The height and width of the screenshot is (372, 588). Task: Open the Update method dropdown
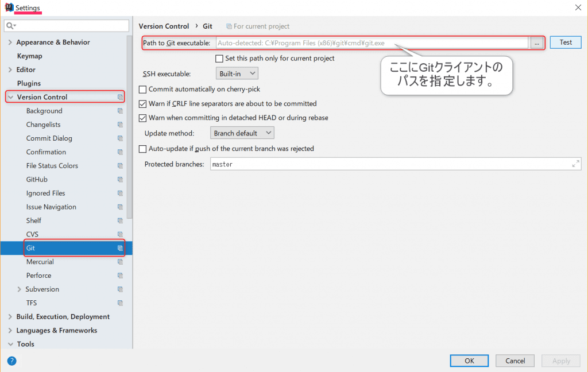(x=242, y=133)
